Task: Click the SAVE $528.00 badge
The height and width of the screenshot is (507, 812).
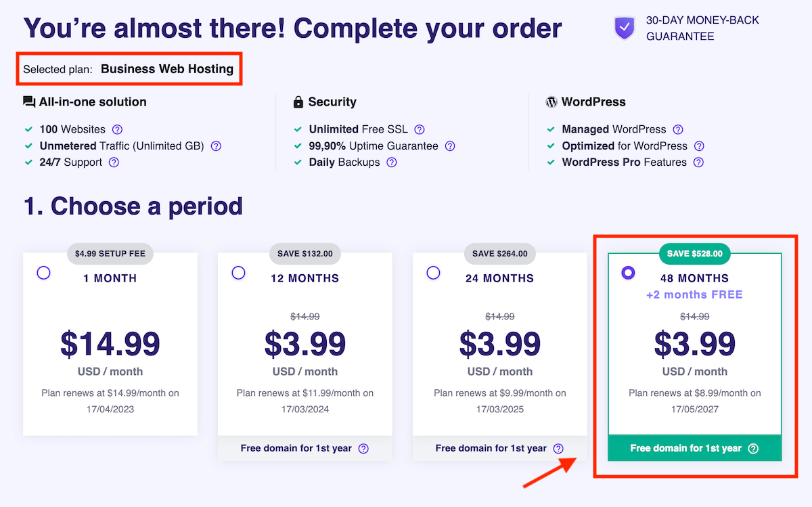Action: tap(695, 254)
